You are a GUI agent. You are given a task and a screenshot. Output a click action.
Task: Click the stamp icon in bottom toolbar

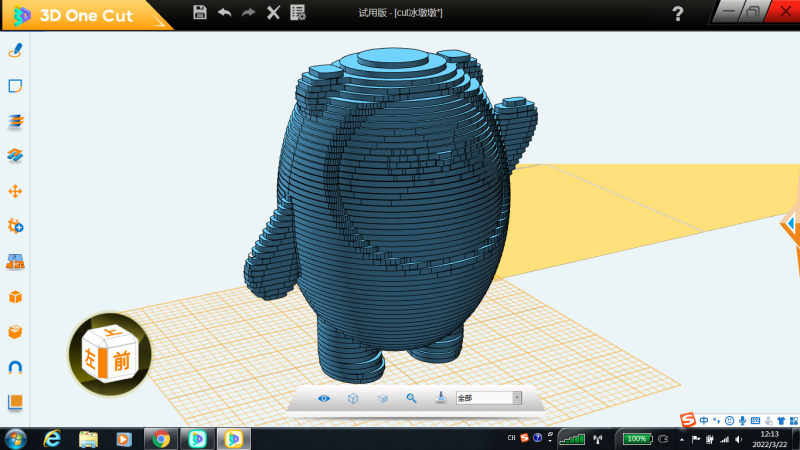[x=441, y=397]
